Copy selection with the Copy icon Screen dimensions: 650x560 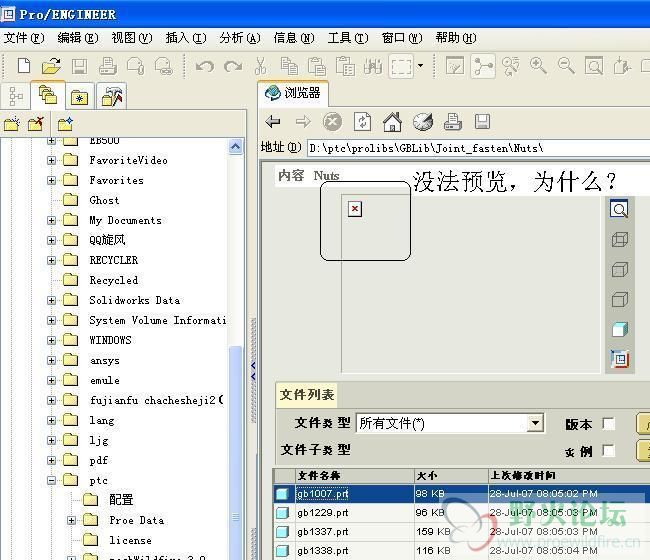pos(289,66)
